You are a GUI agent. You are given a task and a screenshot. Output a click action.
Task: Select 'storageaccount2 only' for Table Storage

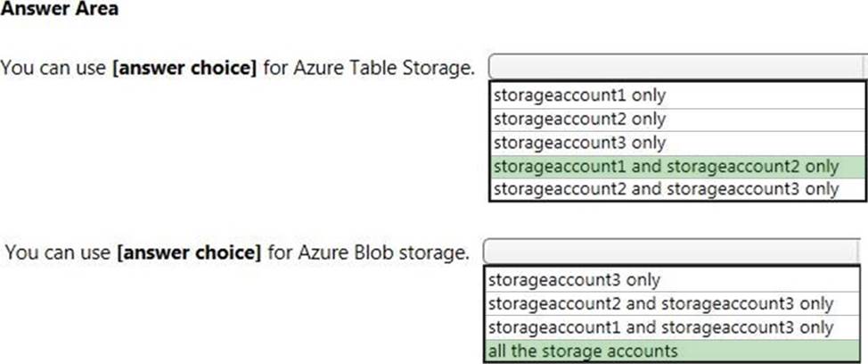(x=579, y=119)
